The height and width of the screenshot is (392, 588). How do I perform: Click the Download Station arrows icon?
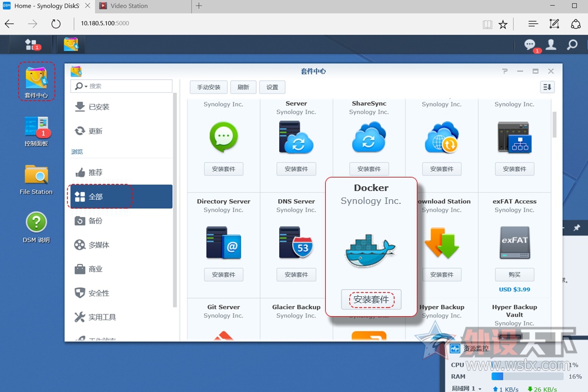(x=442, y=243)
